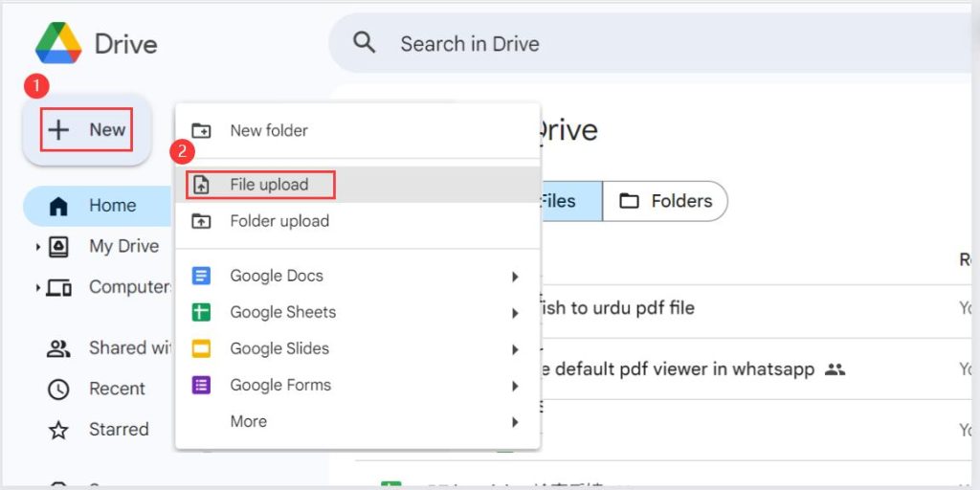The image size is (980, 490).
Task: Expand the My Drive tree arrow
Action: pyautogui.click(x=38, y=247)
